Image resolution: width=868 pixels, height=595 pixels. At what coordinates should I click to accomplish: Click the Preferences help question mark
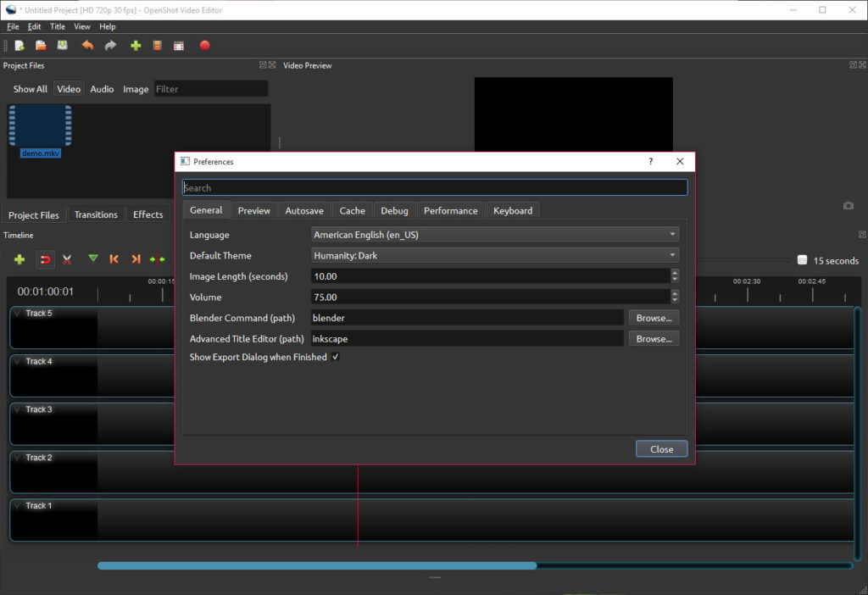[650, 162]
